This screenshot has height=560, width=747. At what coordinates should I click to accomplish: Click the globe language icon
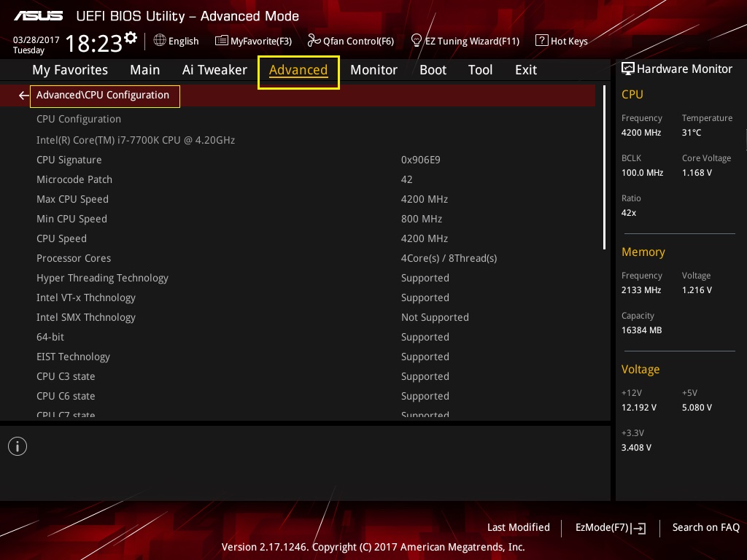point(160,41)
